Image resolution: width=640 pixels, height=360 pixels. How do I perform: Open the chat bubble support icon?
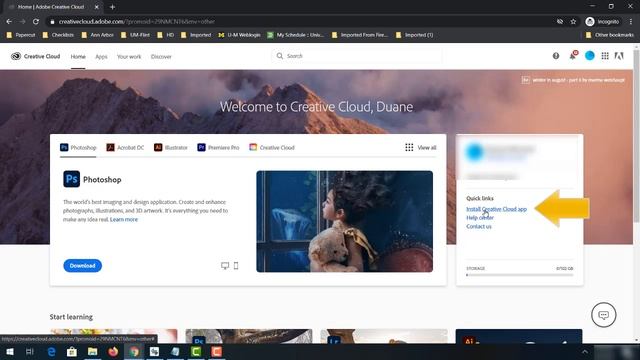[x=604, y=315]
